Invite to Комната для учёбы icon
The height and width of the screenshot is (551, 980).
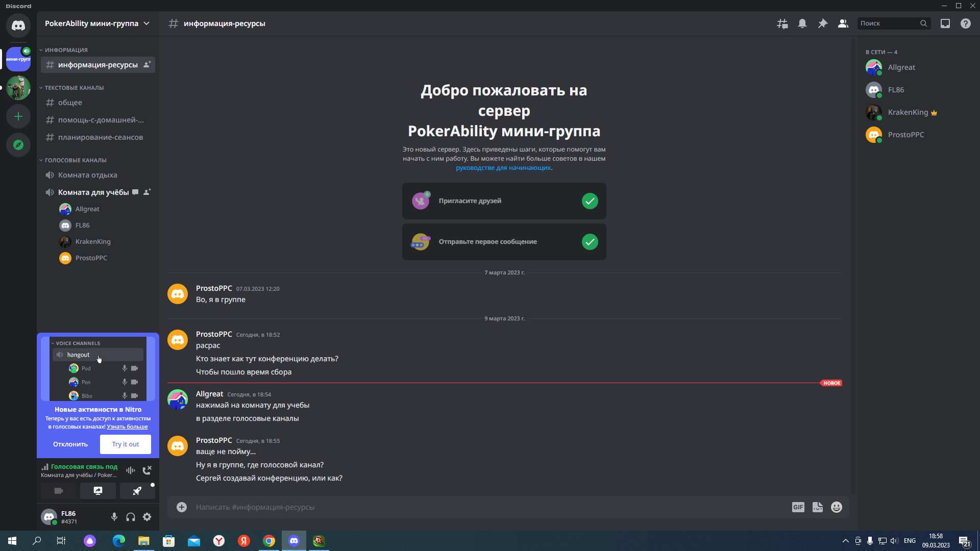tap(147, 192)
